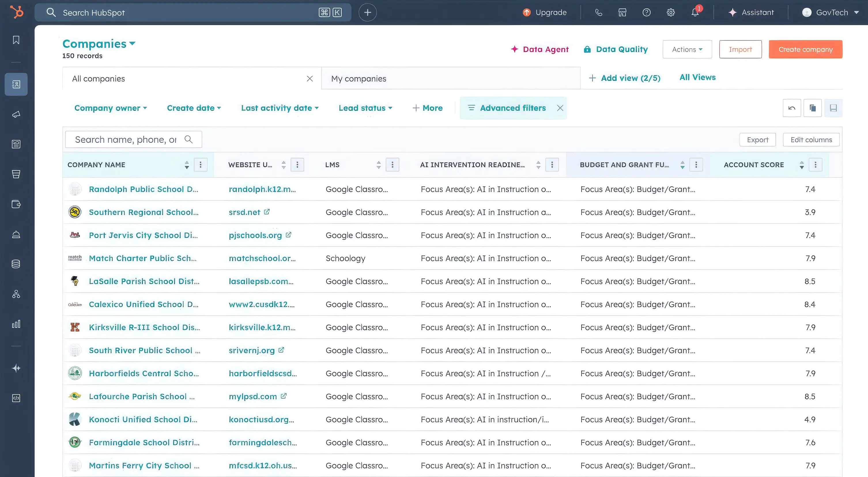Open the All Views link
Viewport: 868px width, 477px height.
point(697,77)
